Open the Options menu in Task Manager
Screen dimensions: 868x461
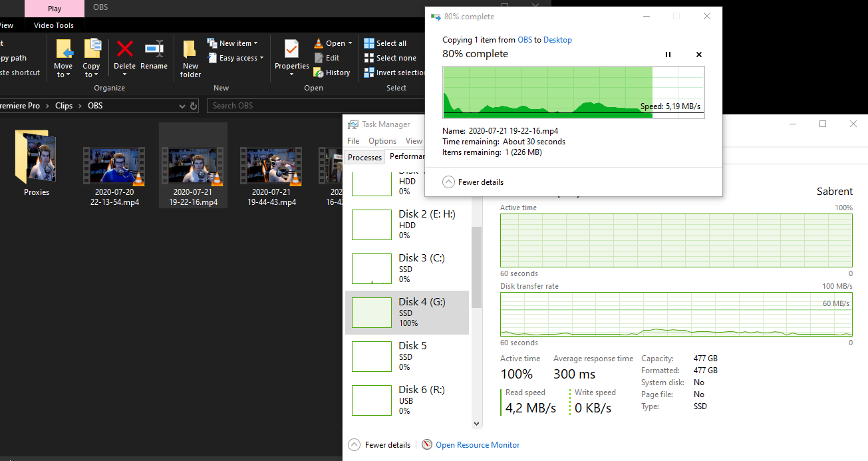point(382,141)
